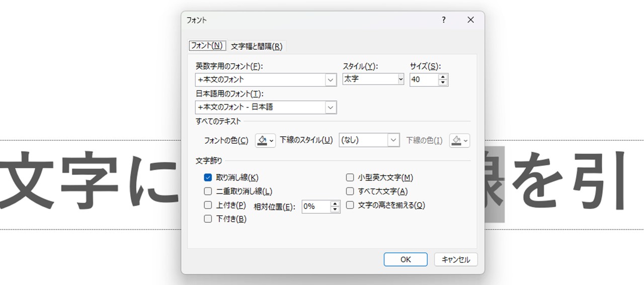
Task: Expand the 英数字用のフォント dropdown arrow
Action: pos(331,79)
